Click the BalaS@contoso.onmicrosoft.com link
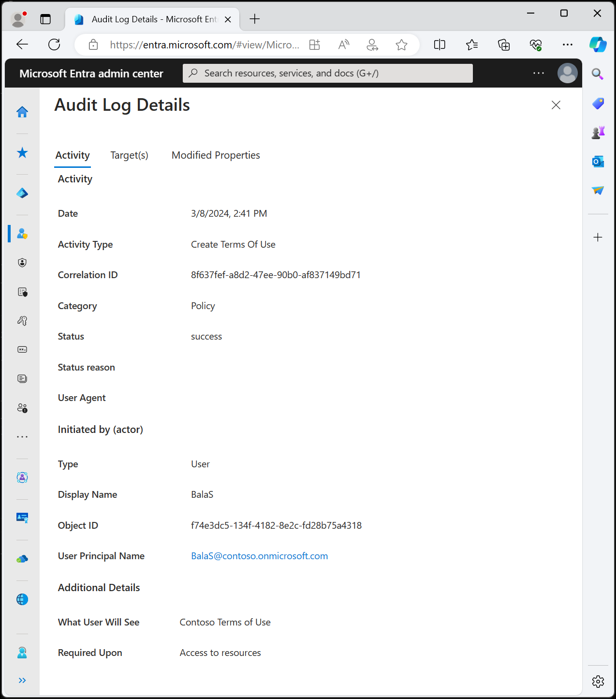The width and height of the screenshot is (616, 699). (x=259, y=556)
